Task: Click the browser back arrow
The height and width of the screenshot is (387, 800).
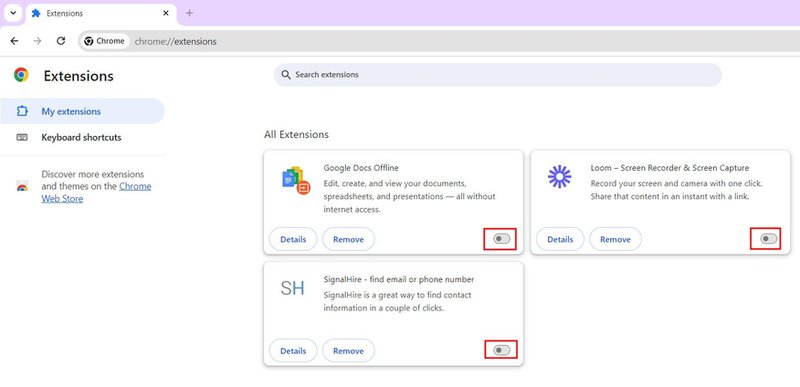Action: coord(14,41)
